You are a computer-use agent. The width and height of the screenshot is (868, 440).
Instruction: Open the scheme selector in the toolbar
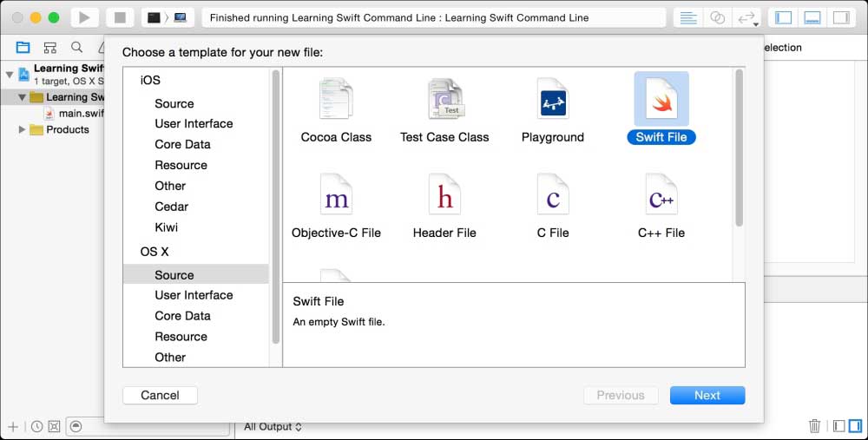click(x=168, y=17)
